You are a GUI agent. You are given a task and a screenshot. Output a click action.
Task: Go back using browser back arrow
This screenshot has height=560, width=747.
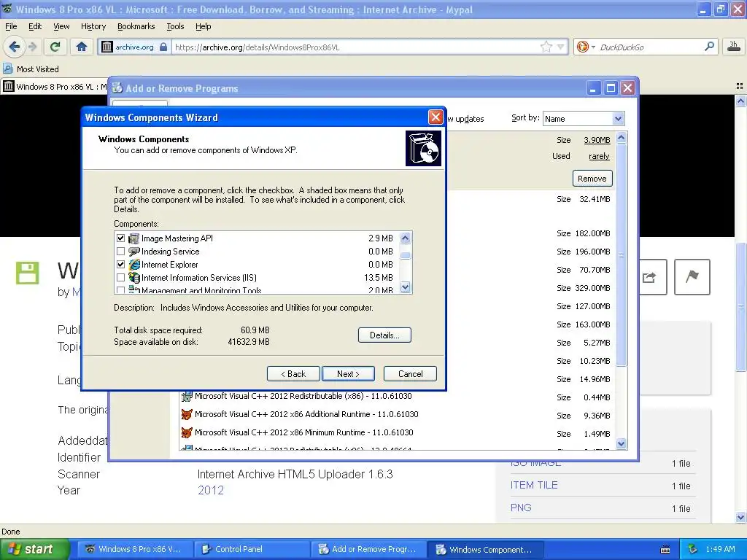tap(14, 47)
